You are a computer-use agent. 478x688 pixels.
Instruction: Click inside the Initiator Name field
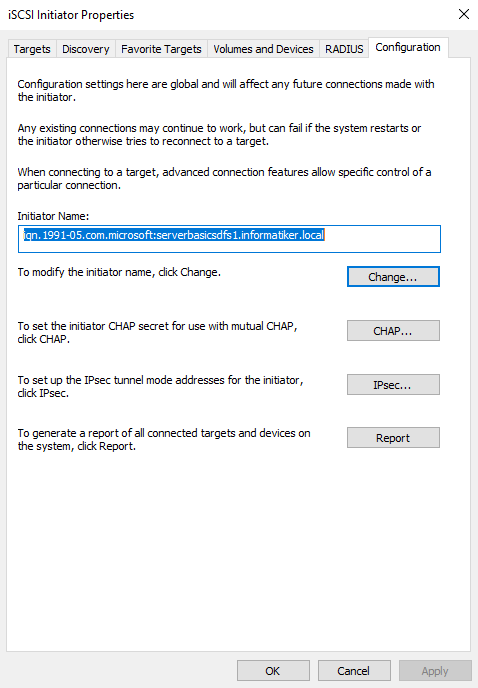[229, 239]
